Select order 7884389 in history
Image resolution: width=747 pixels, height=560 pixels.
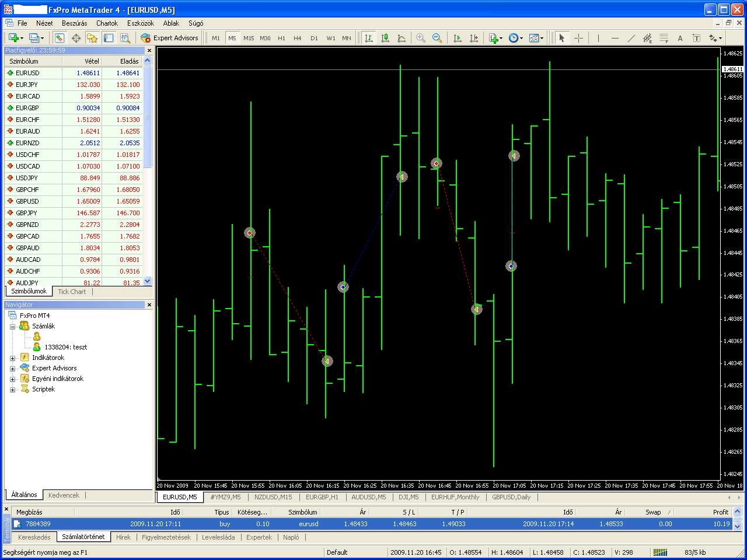(x=372, y=524)
